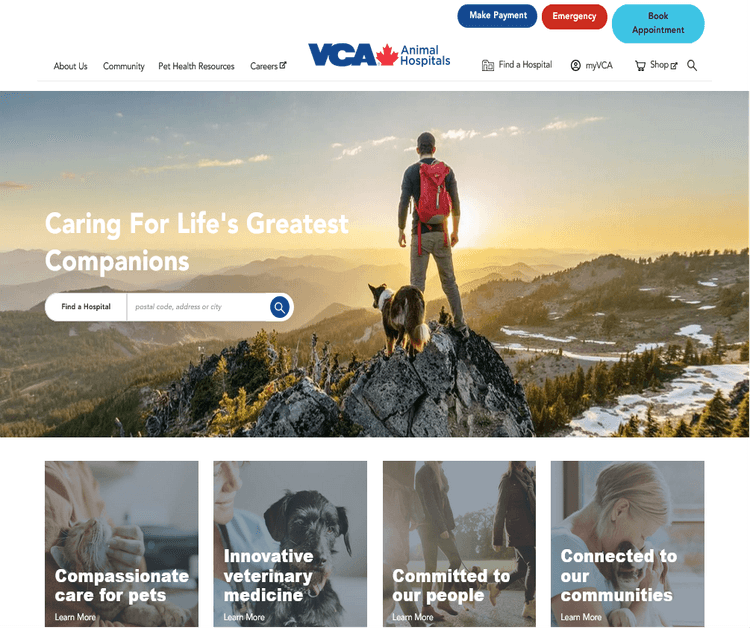Open the About Us menu
Viewport: 750px width, 628px height.
coord(70,66)
